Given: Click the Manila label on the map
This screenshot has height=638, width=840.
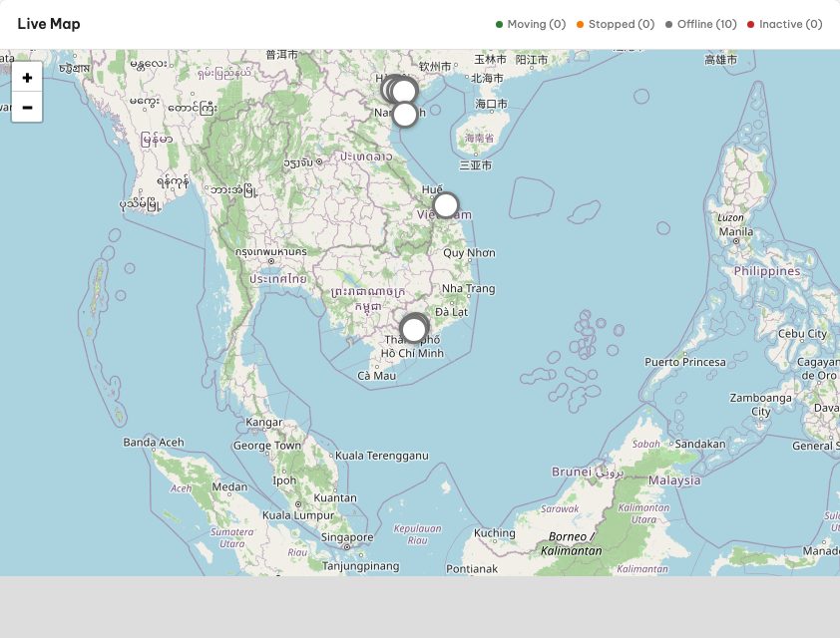Looking at the screenshot, I should pyautogui.click(x=736, y=231).
